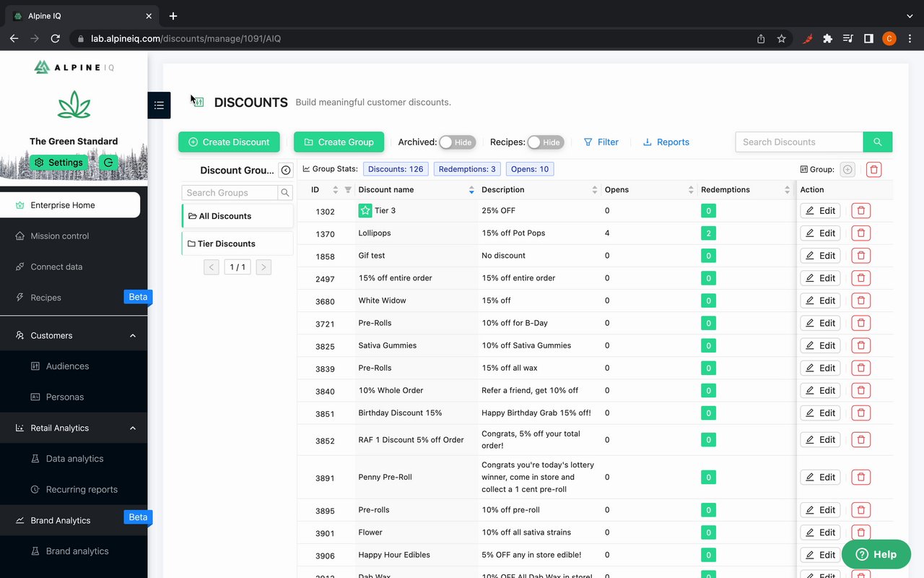924x578 pixels.
Task: Toggle the sidebar menu list icon
Action: coord(159,105)
